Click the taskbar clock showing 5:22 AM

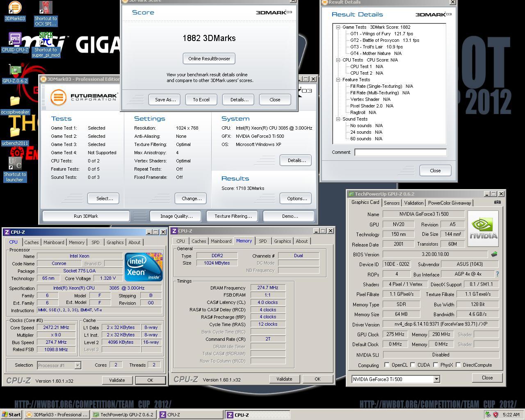point(511,415)
